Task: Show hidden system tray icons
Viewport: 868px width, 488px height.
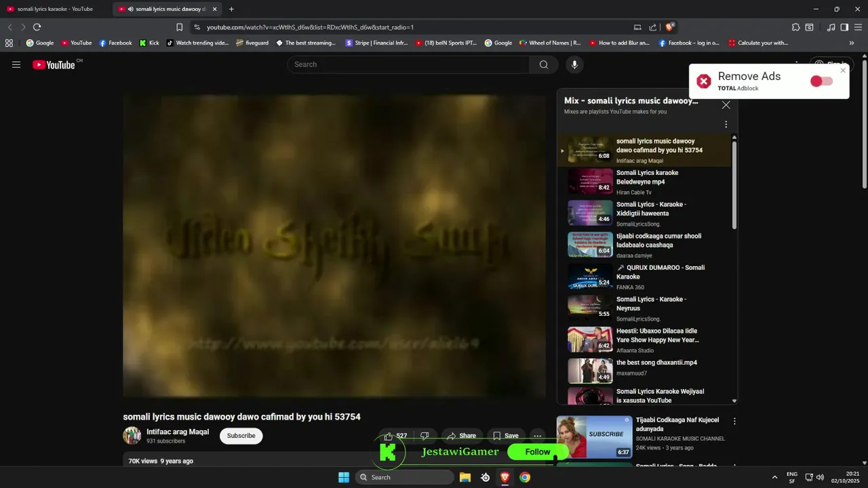Action: (x=774, y=477)
